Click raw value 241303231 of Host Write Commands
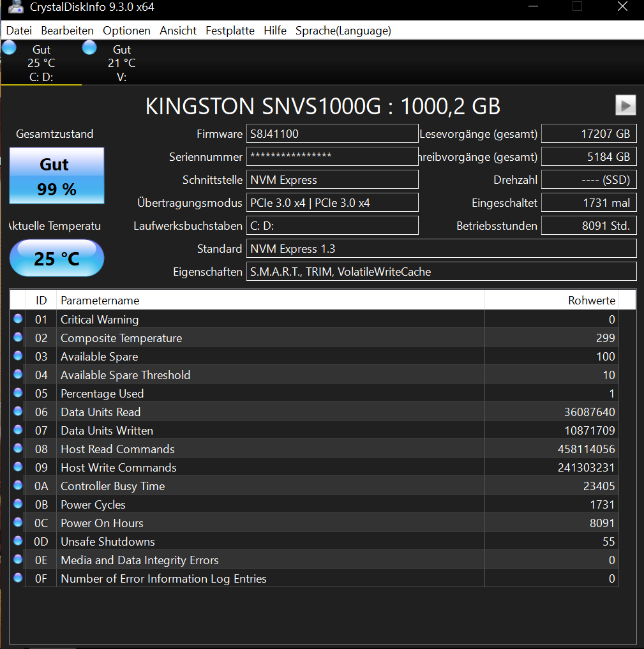644x649 pixels. point(586,468)
